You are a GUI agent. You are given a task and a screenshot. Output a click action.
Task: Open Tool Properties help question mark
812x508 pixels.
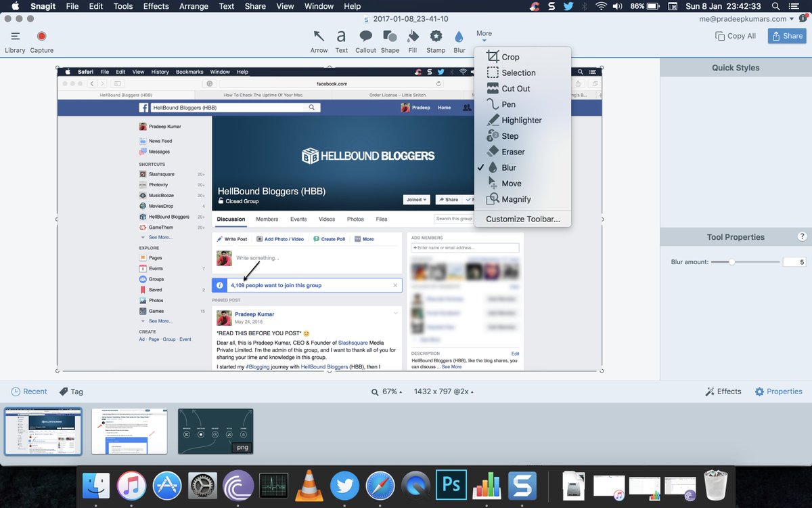click(802, 236)
